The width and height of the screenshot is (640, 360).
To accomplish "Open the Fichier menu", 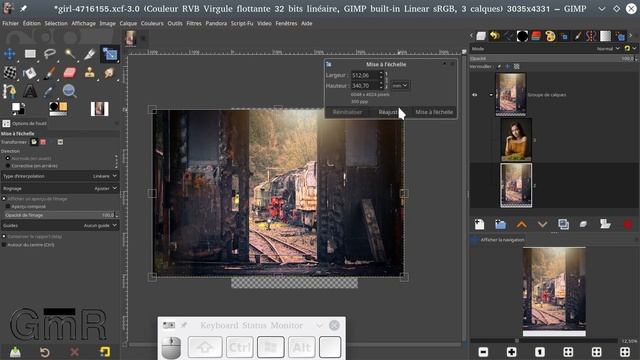I will [10, 24].
